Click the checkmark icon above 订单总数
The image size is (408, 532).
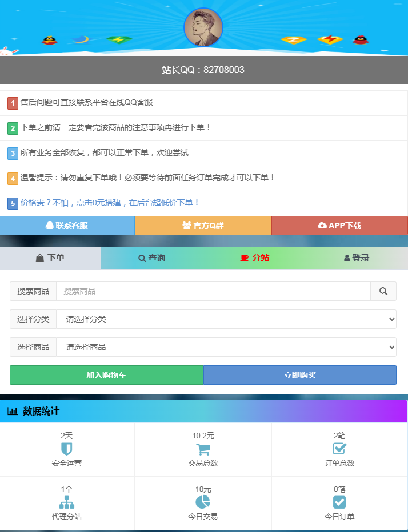339,449
